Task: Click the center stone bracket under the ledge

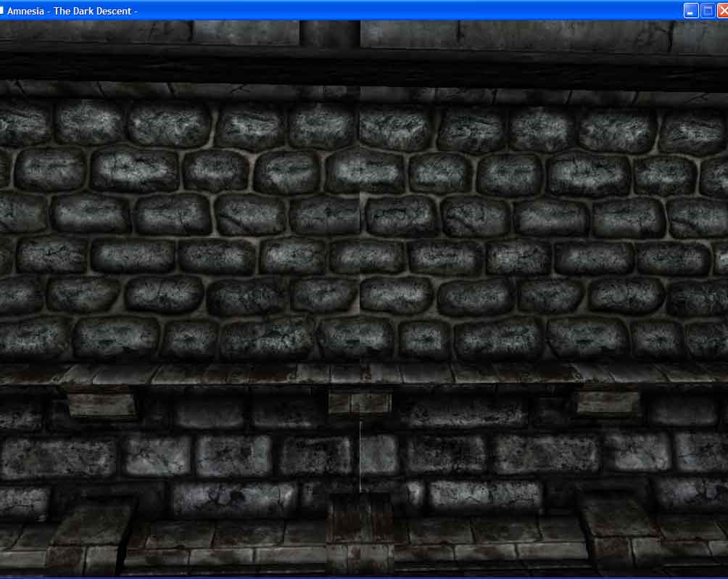Action: point(360,402)
